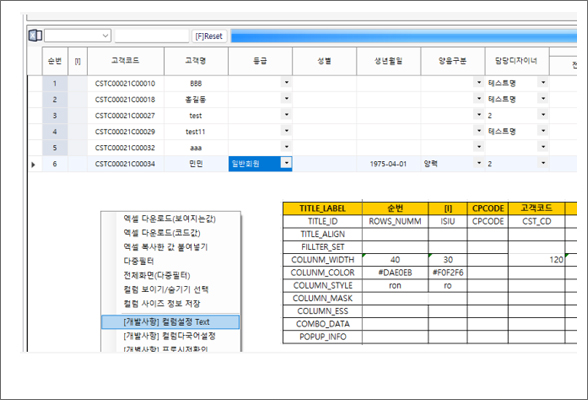Open 등급 dropdown for customer 888 row
Image resolution: width=588 pixels, height=400 pixels.
pos(286,82)
